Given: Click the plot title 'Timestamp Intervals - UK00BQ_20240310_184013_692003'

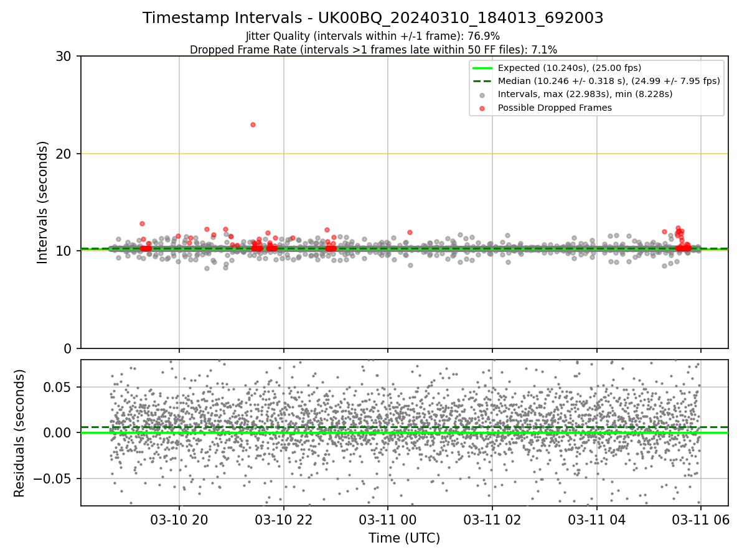Looking at the screenshot, I should (x=373, y=18).
